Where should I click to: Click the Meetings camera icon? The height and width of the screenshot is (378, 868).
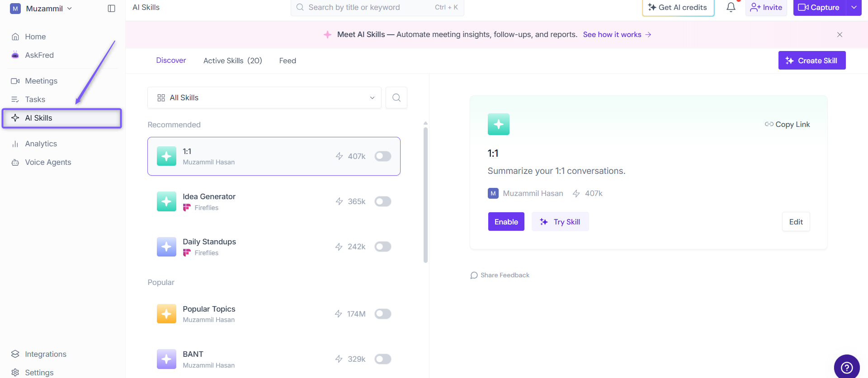[x=15, y=81]
